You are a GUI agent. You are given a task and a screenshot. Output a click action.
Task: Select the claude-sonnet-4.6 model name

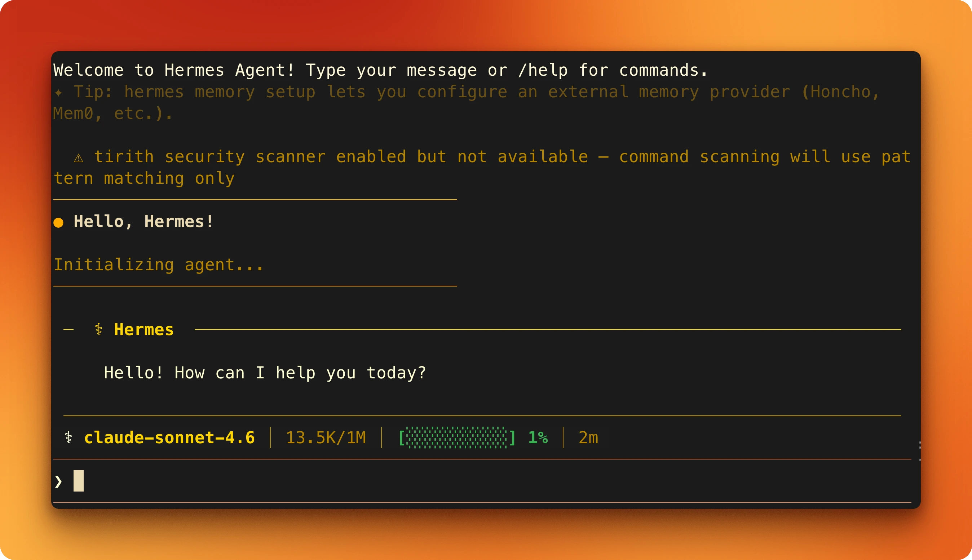point(169,438)
